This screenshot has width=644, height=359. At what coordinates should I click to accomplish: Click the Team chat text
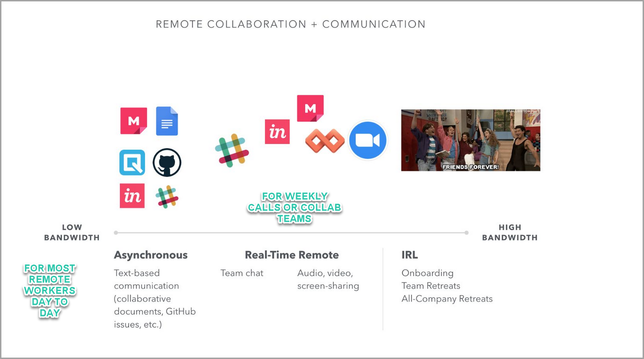[242, 273]
